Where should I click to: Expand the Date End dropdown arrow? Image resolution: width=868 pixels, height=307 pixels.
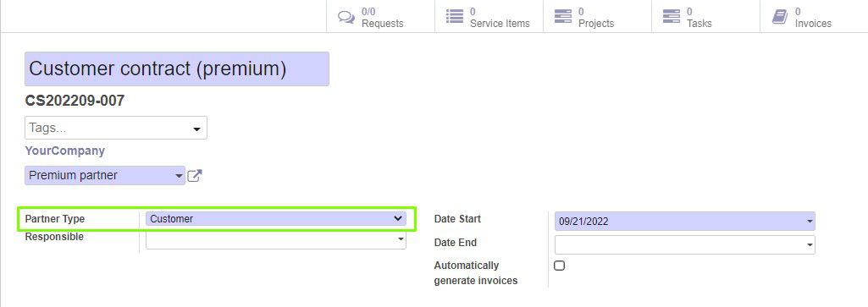click(x=810, y=244)
